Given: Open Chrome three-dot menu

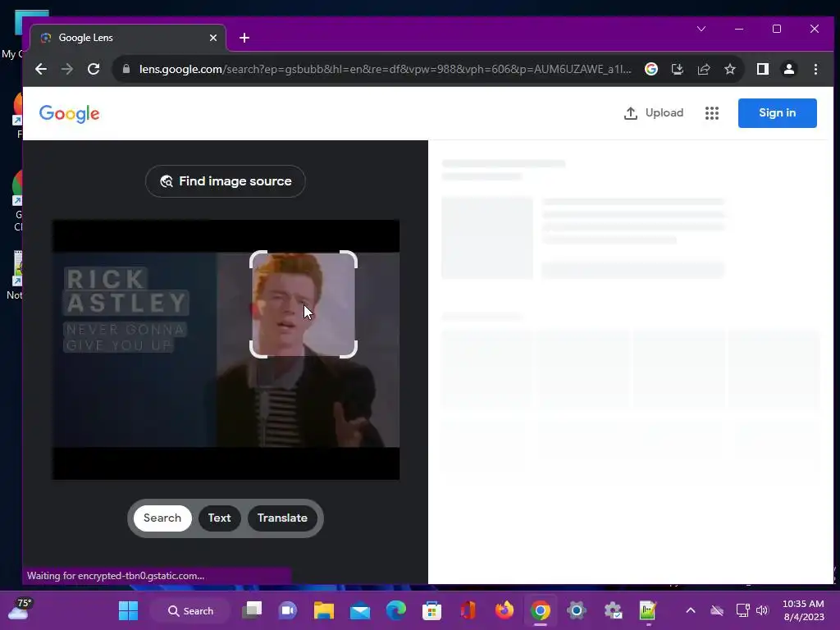Looking at the screenshot, I should (815, 69).
